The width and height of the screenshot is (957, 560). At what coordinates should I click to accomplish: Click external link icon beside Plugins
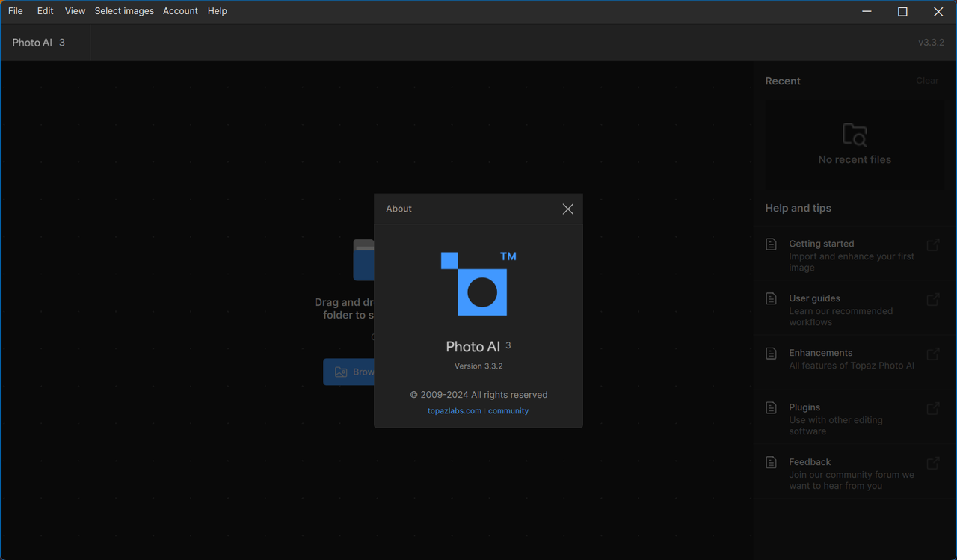coord(933,409)
